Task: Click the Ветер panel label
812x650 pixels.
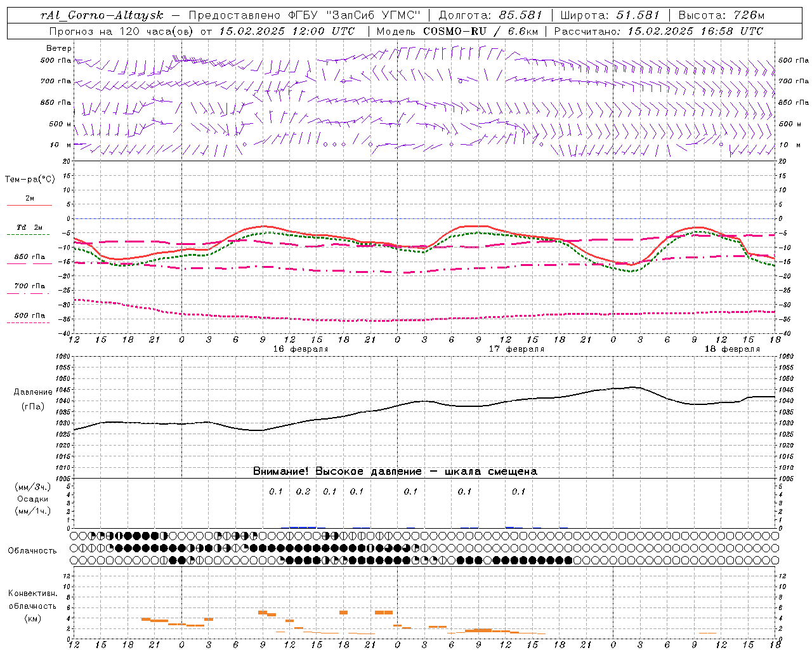Action: 59,48
